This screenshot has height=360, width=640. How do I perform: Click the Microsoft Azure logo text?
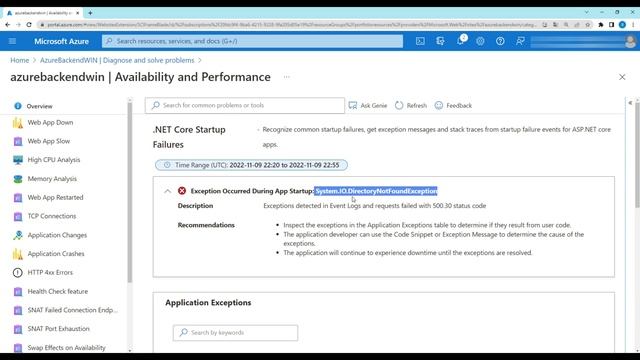pos(61,41)
